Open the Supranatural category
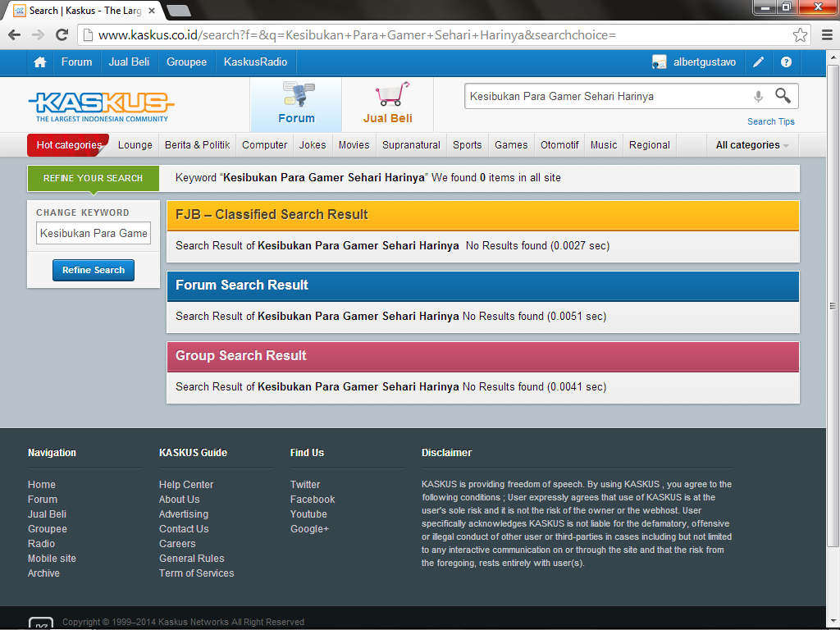 click(x=412, y=145)
